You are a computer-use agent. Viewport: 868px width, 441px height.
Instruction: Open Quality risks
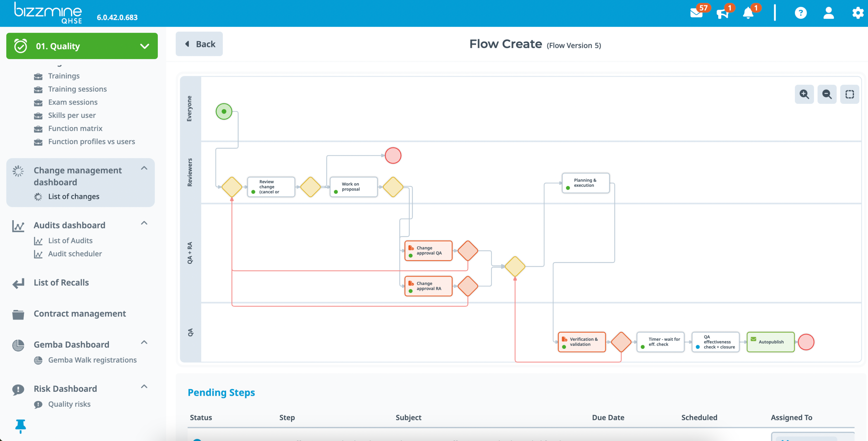69,404
